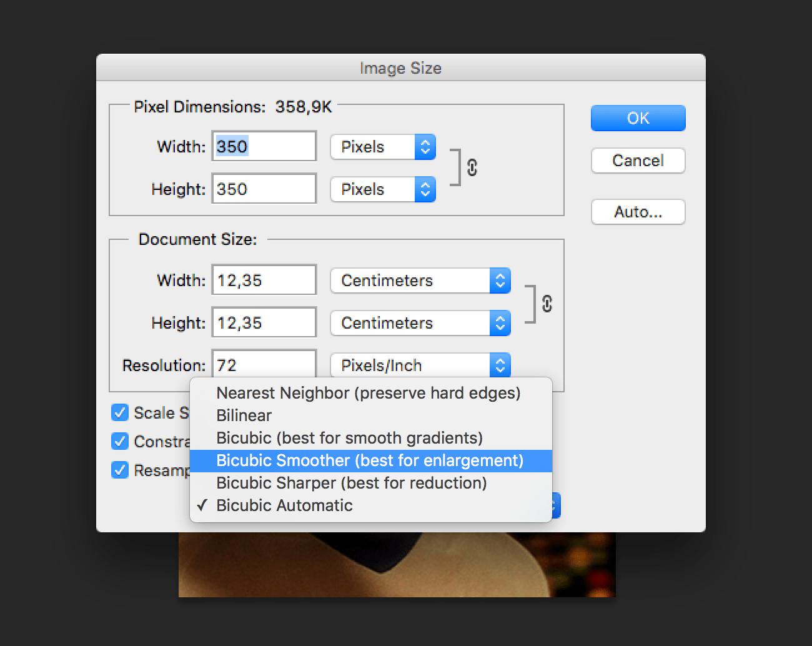Open the pixel Height units dropdown
812x646 pixels.
(x=383, y=189)
